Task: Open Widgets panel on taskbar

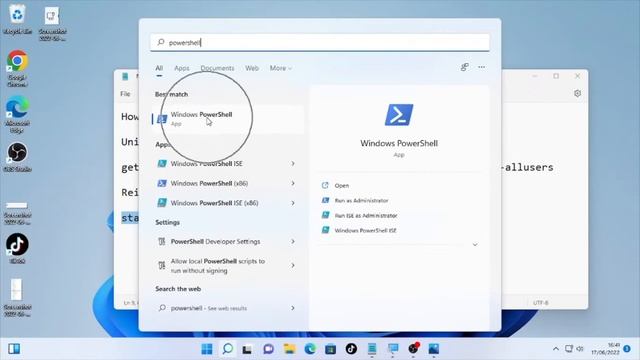Action: (x=14, y=349)
